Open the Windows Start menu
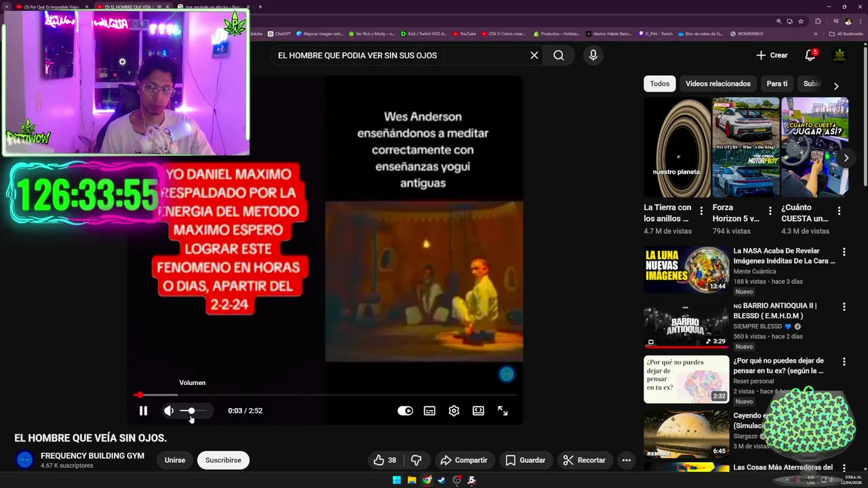Screen dimensions: 868x488 397,480
